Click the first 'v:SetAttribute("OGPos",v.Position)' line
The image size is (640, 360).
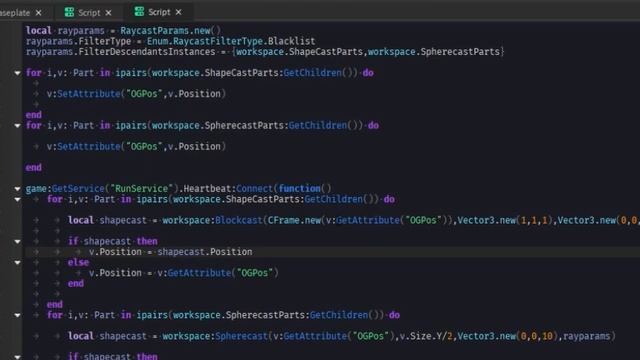coord(136,94)
